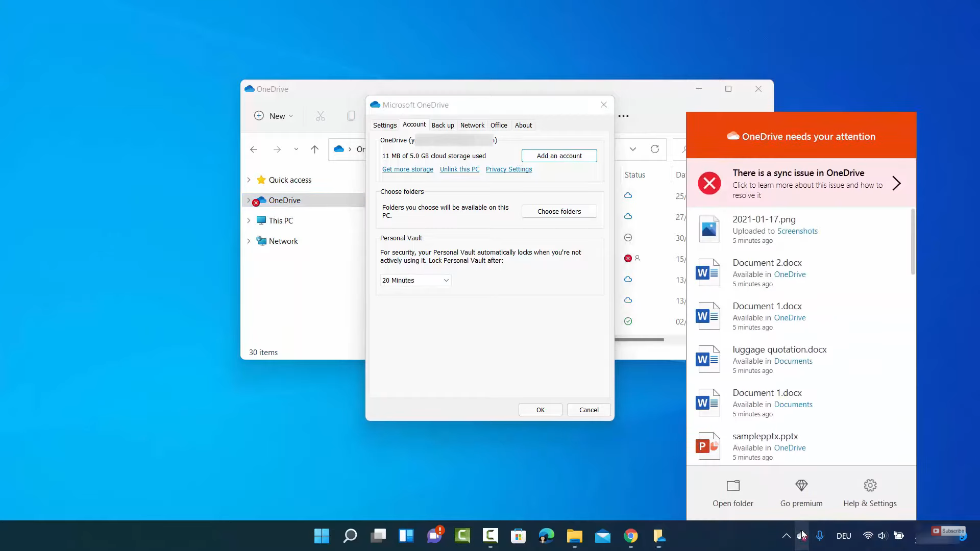The image size is (980, 551).
Task: Click the Add an account button
Action: click(x=559, y=156)
